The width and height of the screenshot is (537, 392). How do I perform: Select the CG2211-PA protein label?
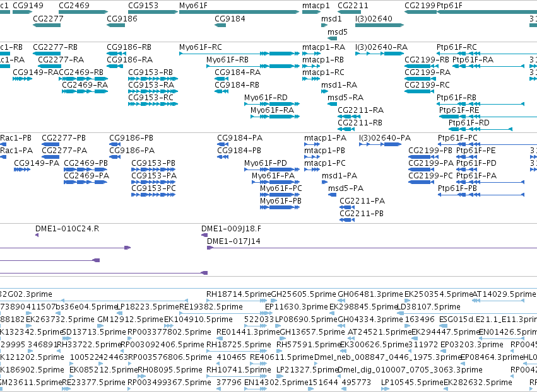click(x=362, y=201)
